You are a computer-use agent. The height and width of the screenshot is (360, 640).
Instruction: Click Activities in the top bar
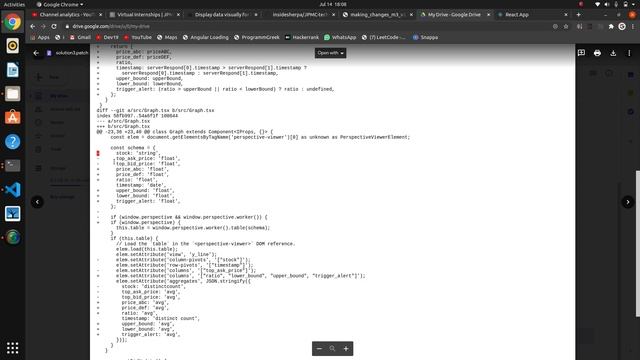point(14,4)
